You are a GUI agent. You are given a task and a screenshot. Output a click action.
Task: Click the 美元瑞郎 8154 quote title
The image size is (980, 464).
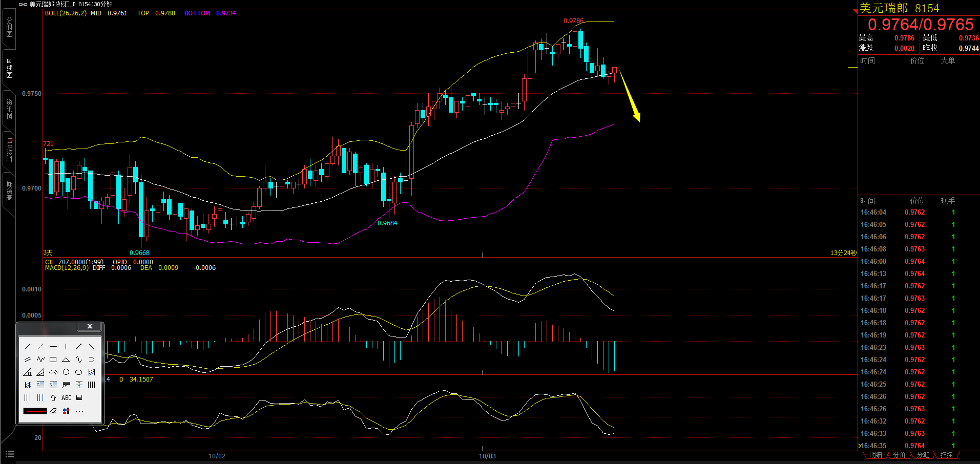coord(899,8)
